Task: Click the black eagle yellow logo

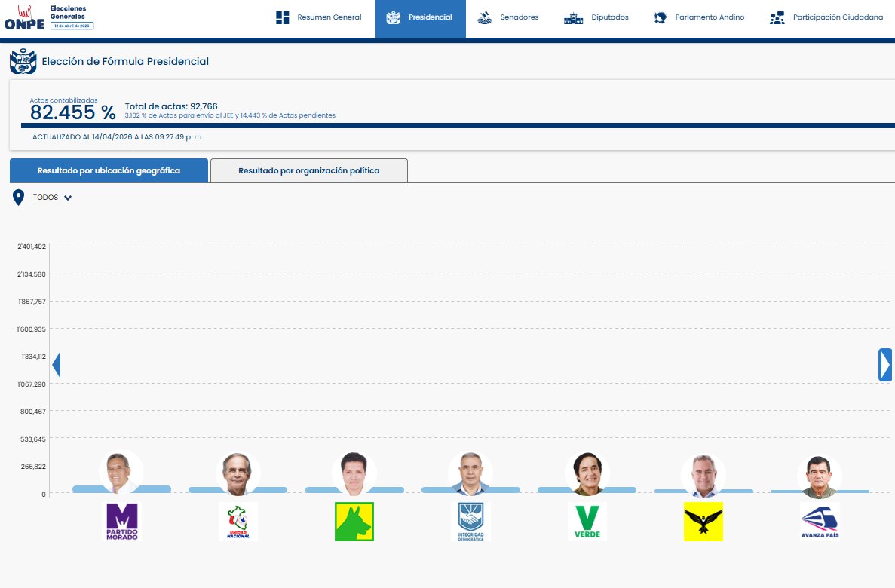Action: pos(703,522)
